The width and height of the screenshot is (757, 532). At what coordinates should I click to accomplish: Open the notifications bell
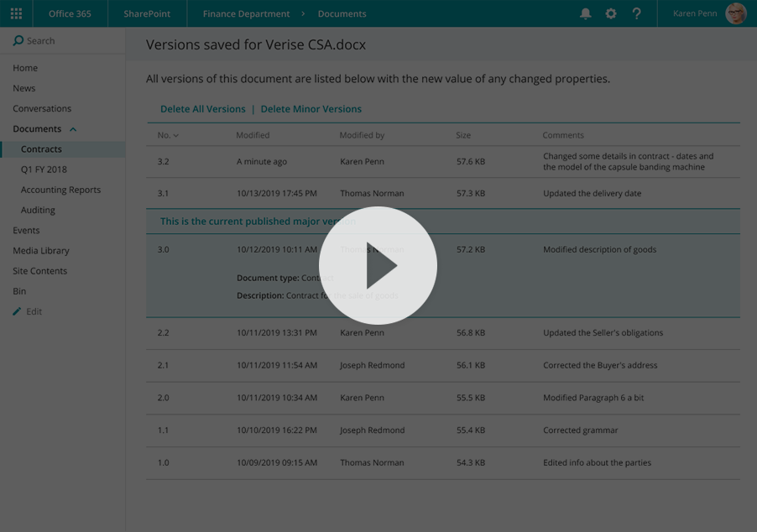point(586,13)
